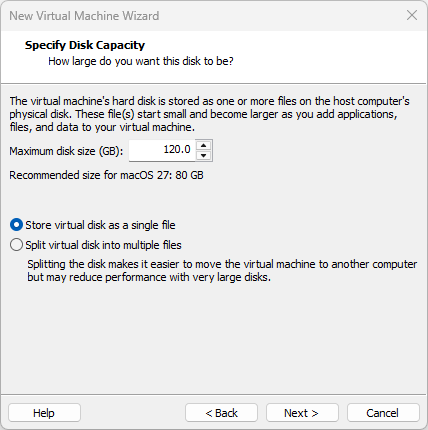428x430 pixels.
Task: Click the Specify Disk Capacity heading
Action: (x=85, y=45)
